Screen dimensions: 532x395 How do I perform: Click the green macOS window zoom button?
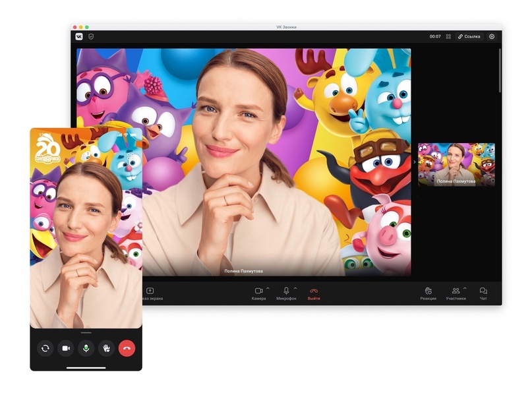[87, 27]
